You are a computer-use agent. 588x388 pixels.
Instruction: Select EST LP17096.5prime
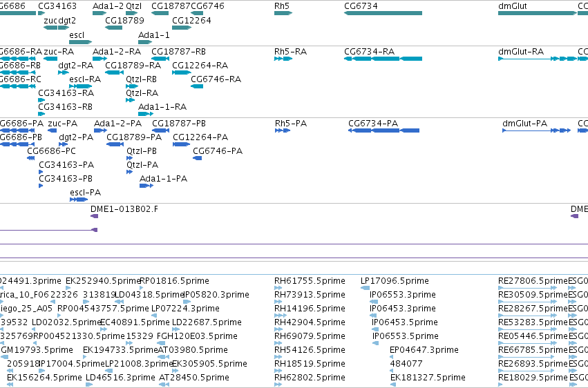tap(365, 288)
